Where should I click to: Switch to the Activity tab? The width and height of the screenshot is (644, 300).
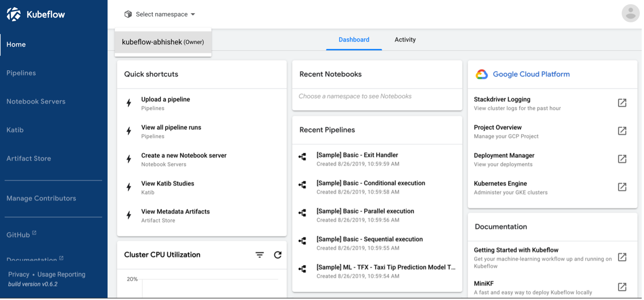[405, 40]
